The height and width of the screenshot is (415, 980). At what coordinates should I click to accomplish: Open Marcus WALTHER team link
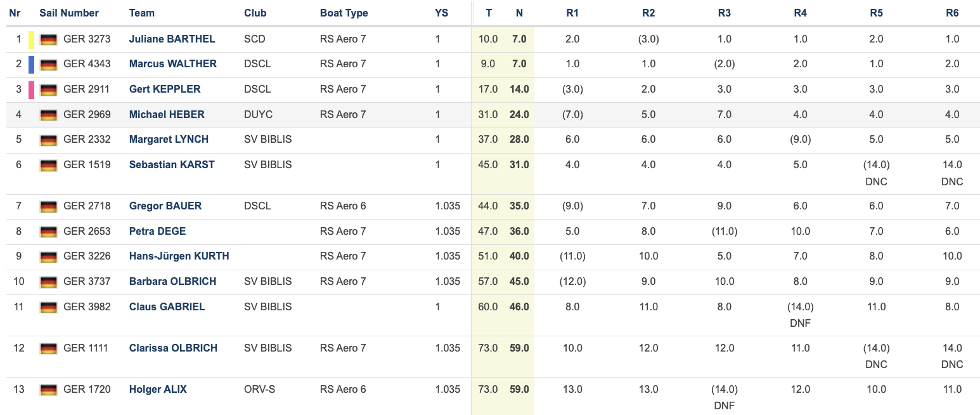(x=172, y=63)
